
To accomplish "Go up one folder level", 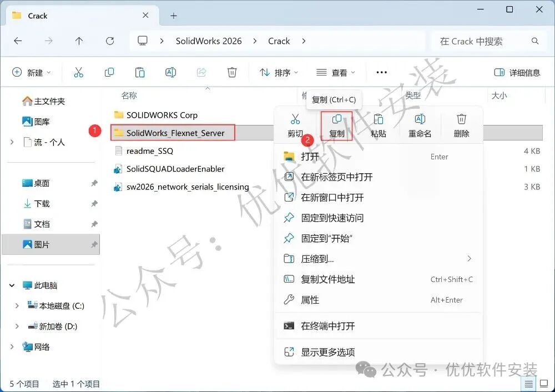I will click(x=79, y=41).
